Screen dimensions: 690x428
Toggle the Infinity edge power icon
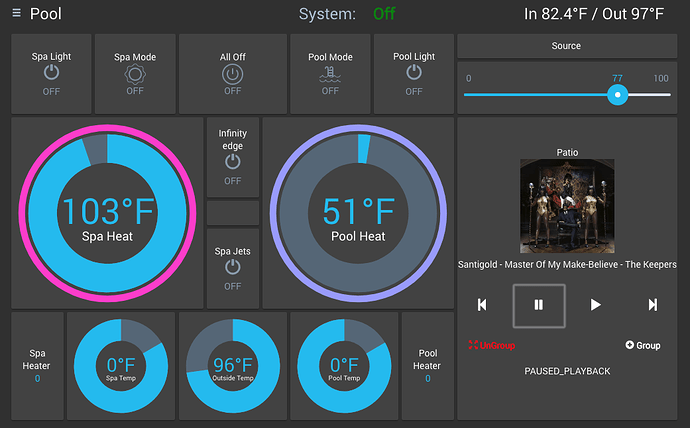232,161
